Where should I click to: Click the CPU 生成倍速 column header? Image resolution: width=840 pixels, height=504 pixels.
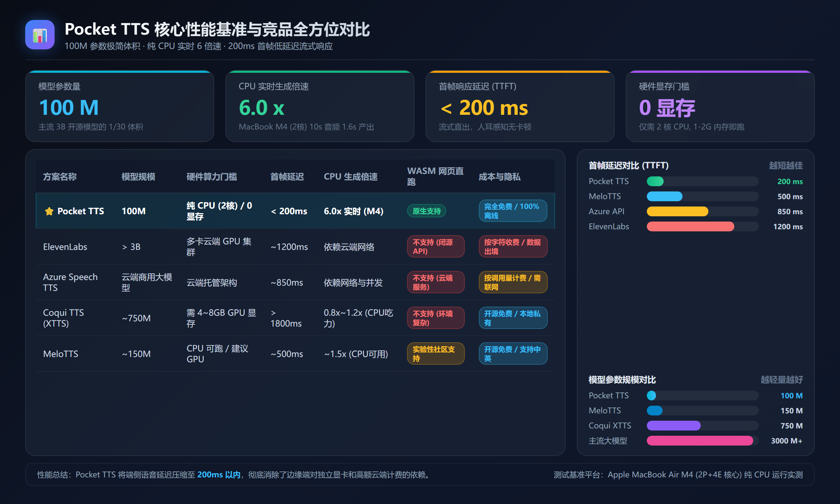point(351,177)
